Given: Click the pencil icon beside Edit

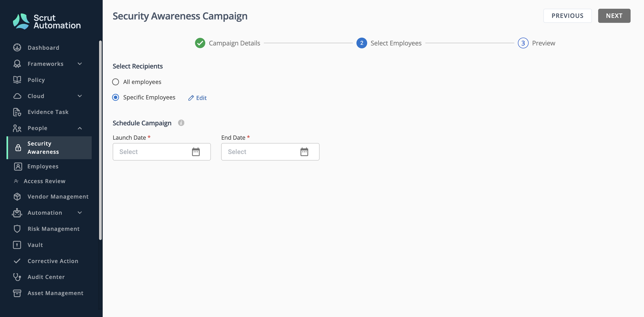Looking at the screenshot, I should click(x=191, y=98).
